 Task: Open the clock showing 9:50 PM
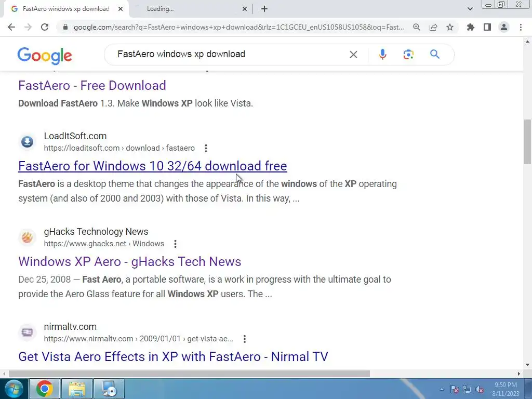(x=506, y=389)
